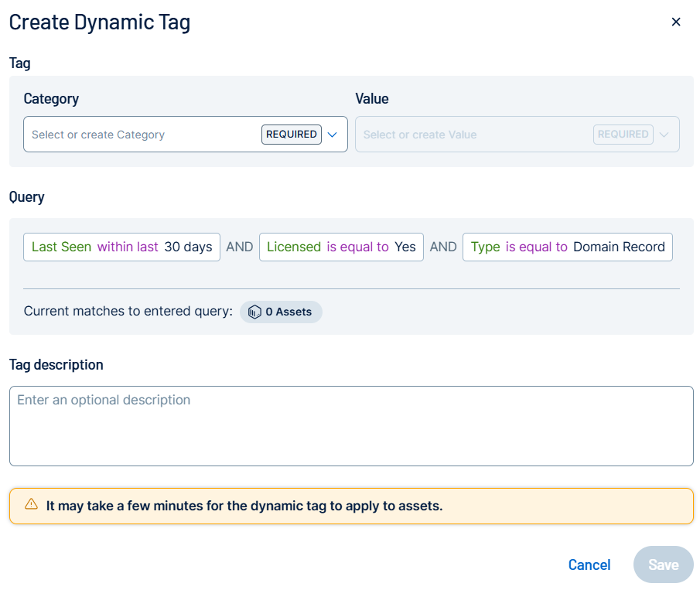Expand the Category dropdown chevron
The image size is (700, 590).
click(x=333, y=135)
